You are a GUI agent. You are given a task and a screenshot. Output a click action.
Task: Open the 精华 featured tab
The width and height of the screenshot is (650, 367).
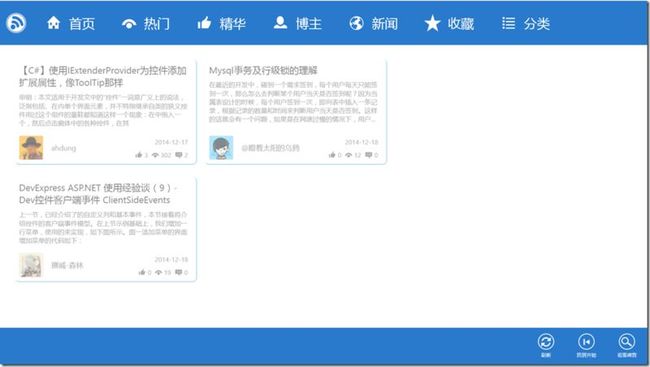(222, 24)
